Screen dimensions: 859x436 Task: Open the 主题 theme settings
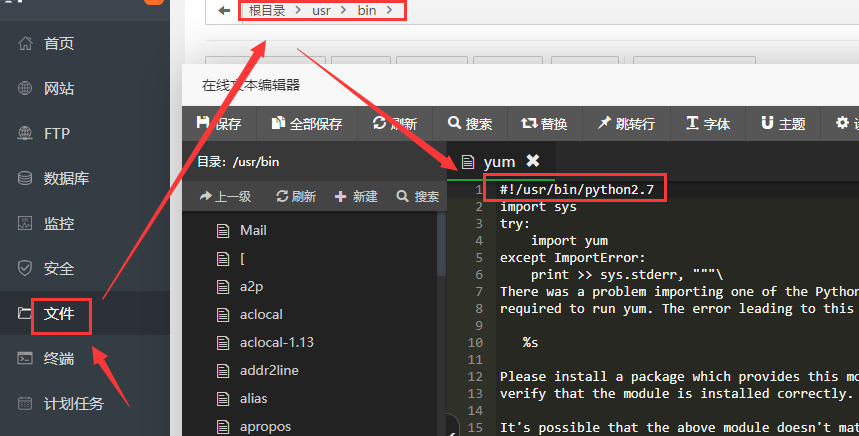tap(783, 124)
